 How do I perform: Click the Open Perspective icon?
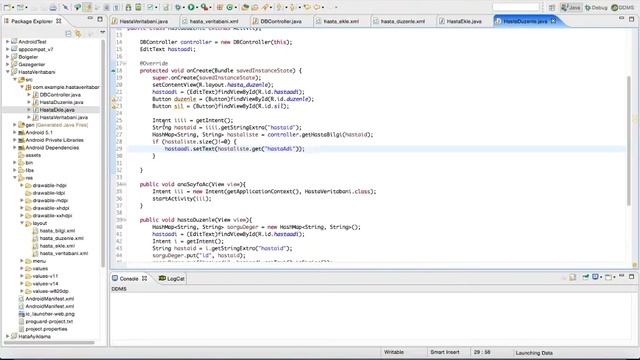point(552,7)
